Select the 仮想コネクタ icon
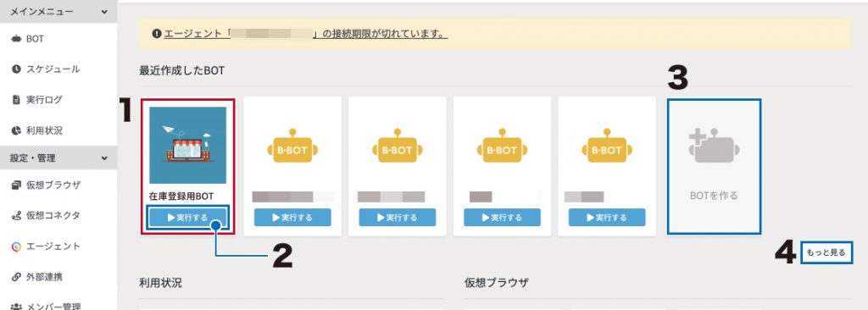Image resolution: width=868 pixels, height=310 pixels. [16, 215]
